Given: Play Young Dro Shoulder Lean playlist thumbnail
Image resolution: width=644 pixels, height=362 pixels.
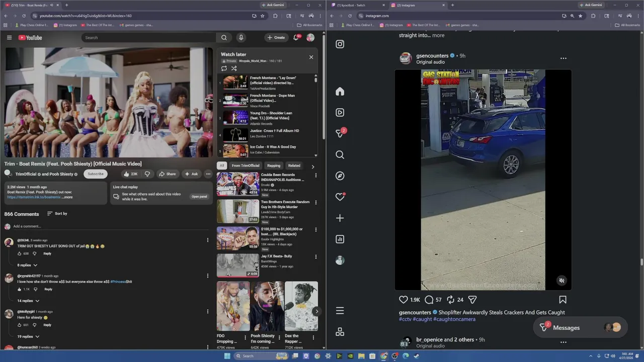Looking at the screenshot, I should tap(235, 117).
